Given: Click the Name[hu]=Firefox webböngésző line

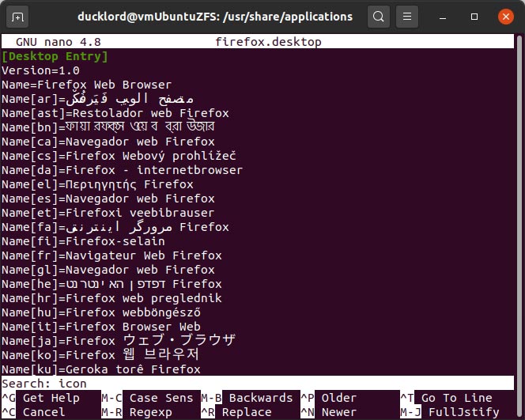Looking at the screenshot, I should tap(101, 312).
